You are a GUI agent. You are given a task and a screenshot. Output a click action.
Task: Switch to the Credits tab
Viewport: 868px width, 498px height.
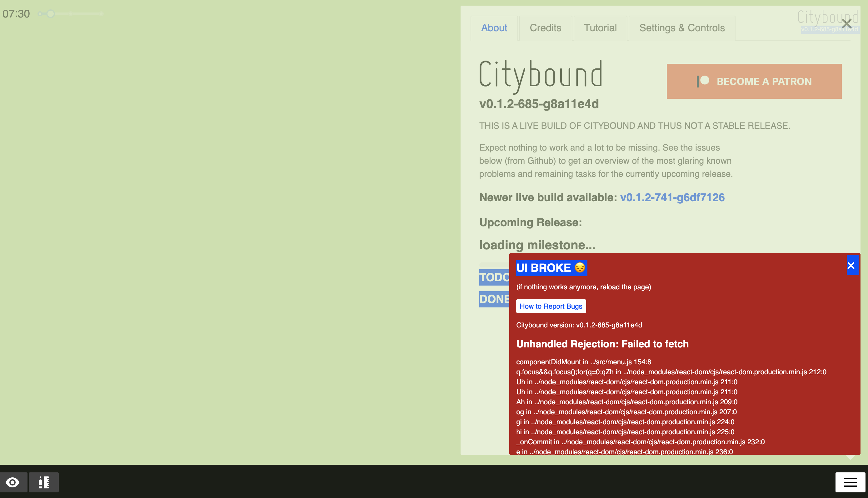click(x=545, y=28)
